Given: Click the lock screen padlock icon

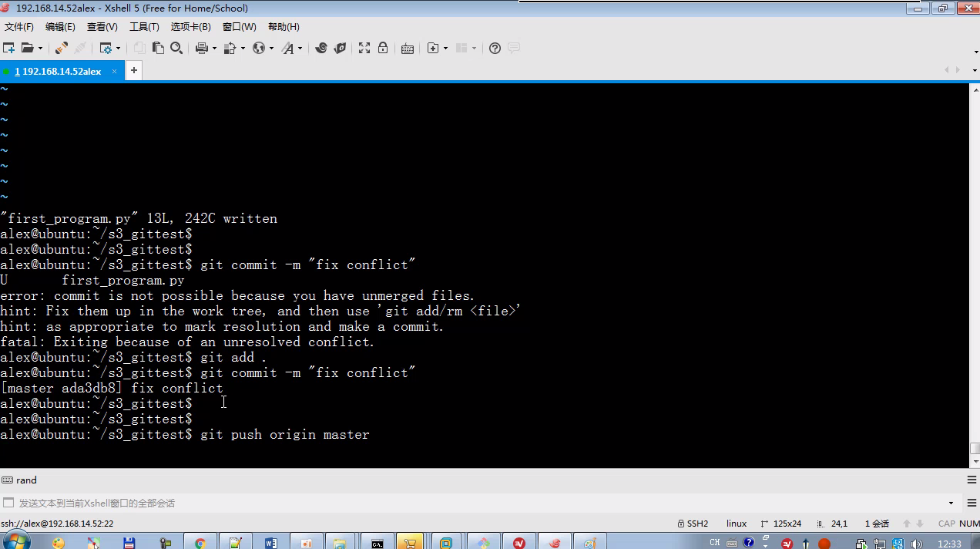Looking at the screenshot, I should (383, 48).
